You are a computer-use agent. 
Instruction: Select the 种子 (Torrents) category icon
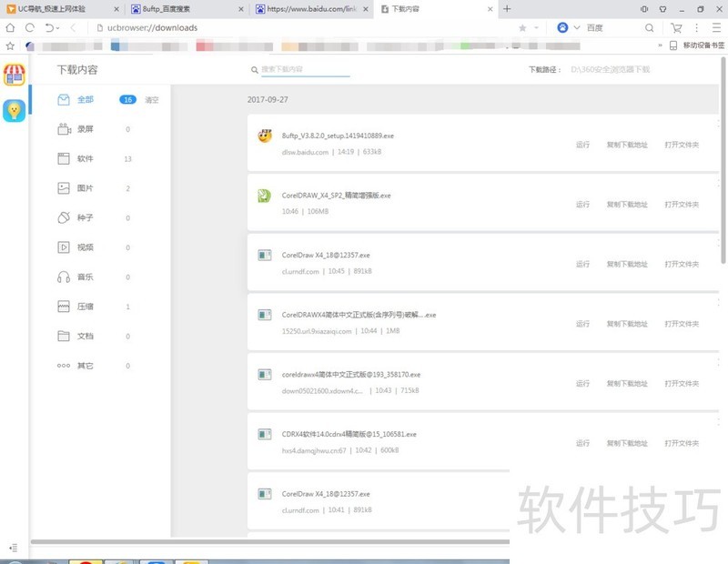tap(63, 215)
